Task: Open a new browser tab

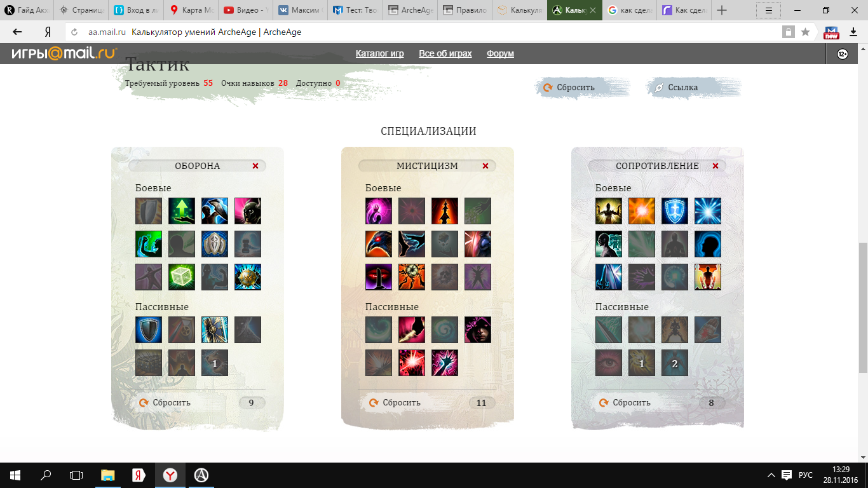Action: tap(721, 10)
